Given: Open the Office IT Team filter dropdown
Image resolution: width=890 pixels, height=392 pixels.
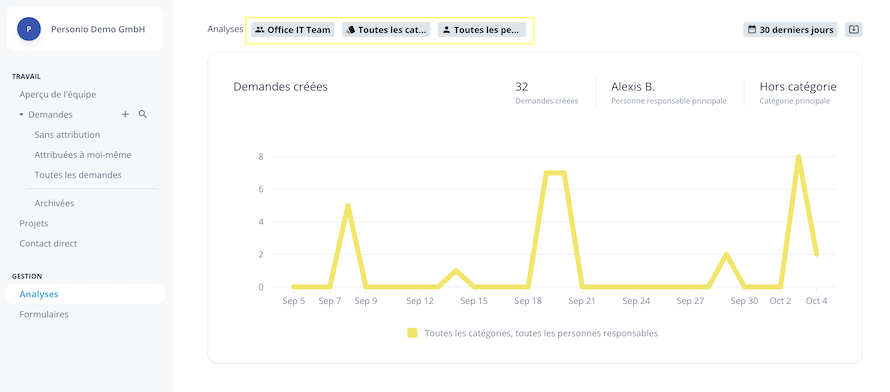Looking at the screenshot, I should (x=293, y=29).
